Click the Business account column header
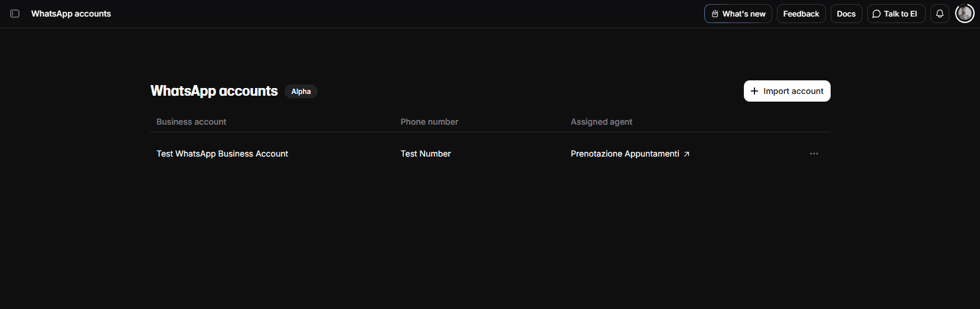Viewport: 980px width, 309px height. [191, 122]
